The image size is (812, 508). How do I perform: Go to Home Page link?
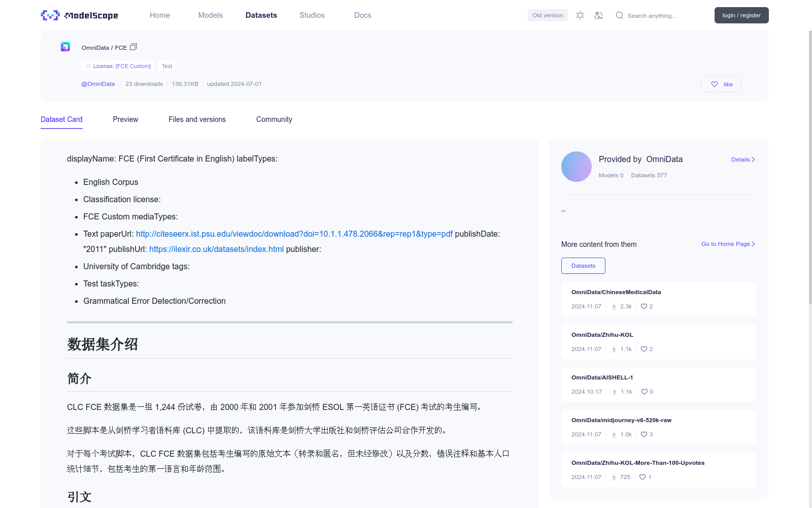tap(728, 244)
